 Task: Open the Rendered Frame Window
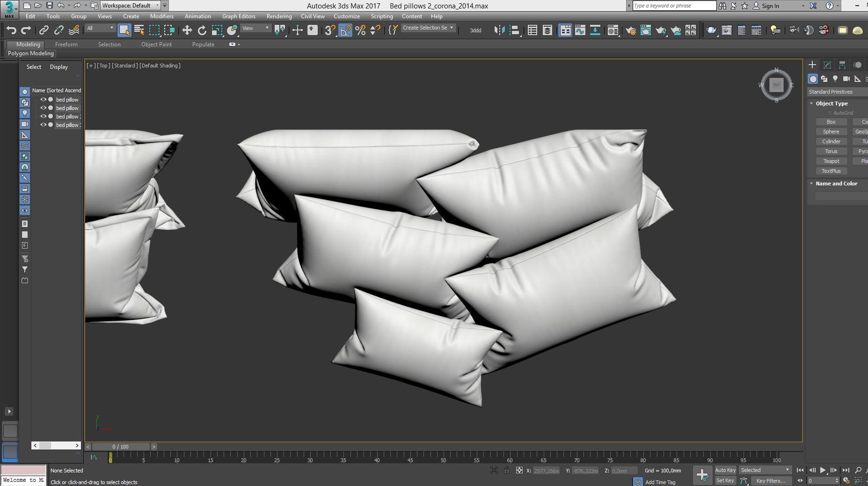645,30
